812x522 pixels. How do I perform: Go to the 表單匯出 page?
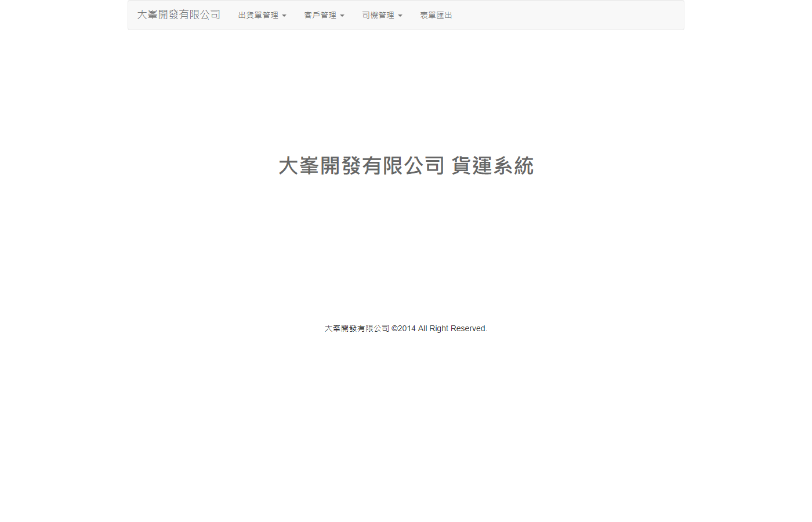pos(436,15)
